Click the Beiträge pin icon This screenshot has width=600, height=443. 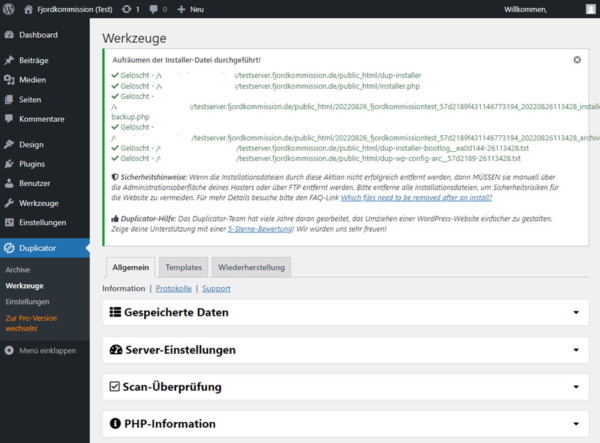[9, 60]
